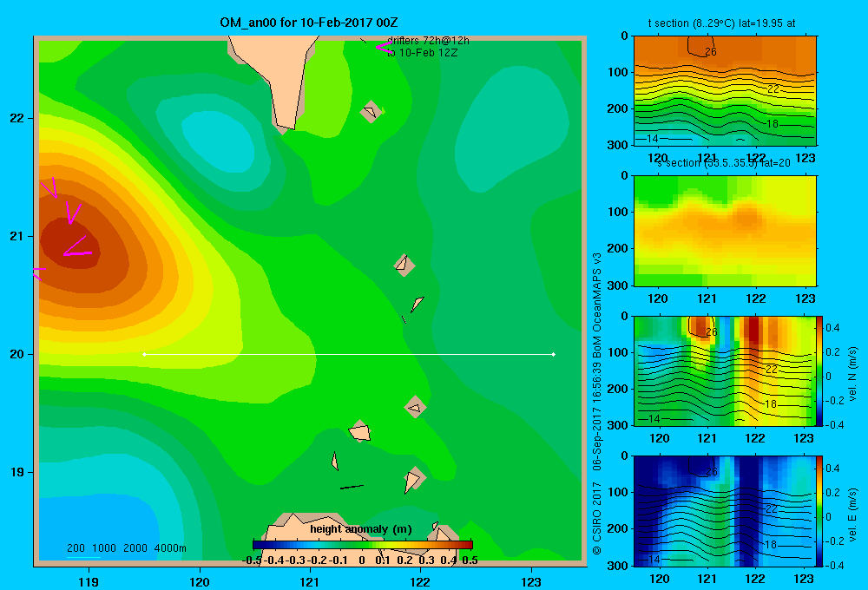This screenshot has height=590, width=868.
Task: Click longitude label 119 below the main map
Action: [89, 581]
